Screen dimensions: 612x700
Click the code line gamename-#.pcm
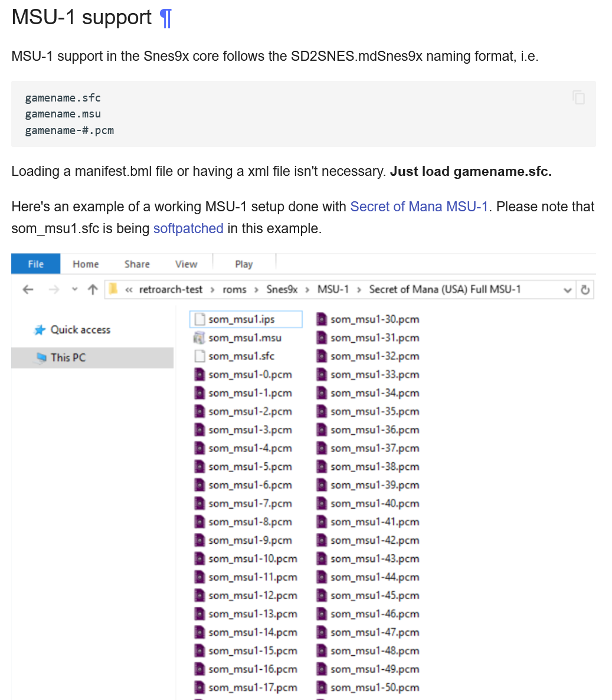69,130
